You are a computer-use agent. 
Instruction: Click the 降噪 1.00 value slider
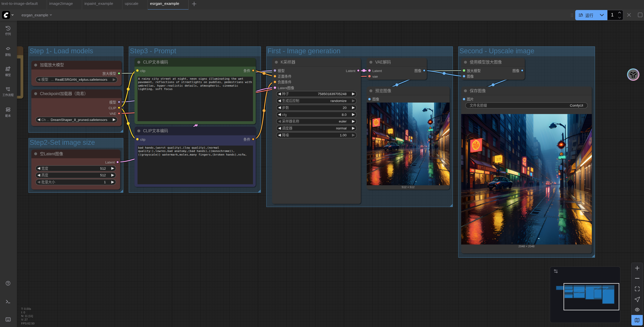tap(316, 135)
